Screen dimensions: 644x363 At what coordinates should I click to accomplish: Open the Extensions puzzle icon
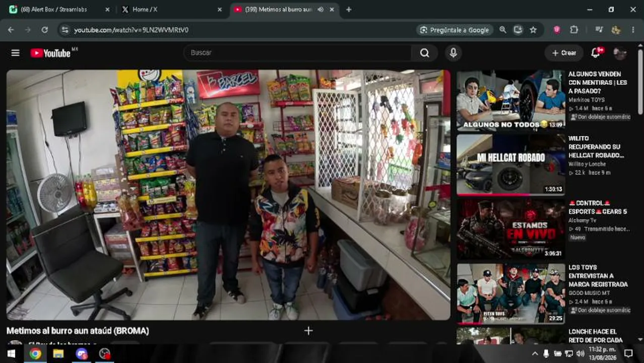click(x=574, y=30)
